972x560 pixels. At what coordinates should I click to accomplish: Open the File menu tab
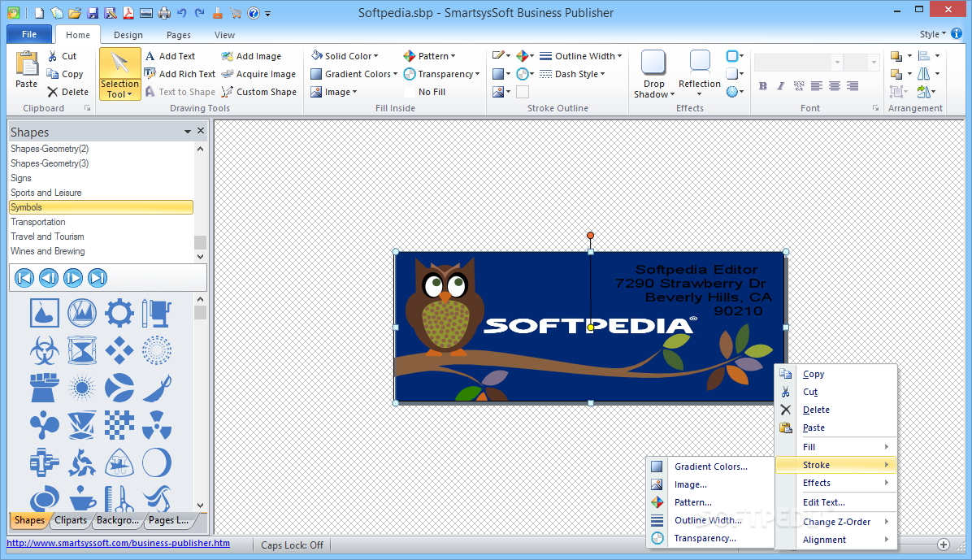coord(29,34)
